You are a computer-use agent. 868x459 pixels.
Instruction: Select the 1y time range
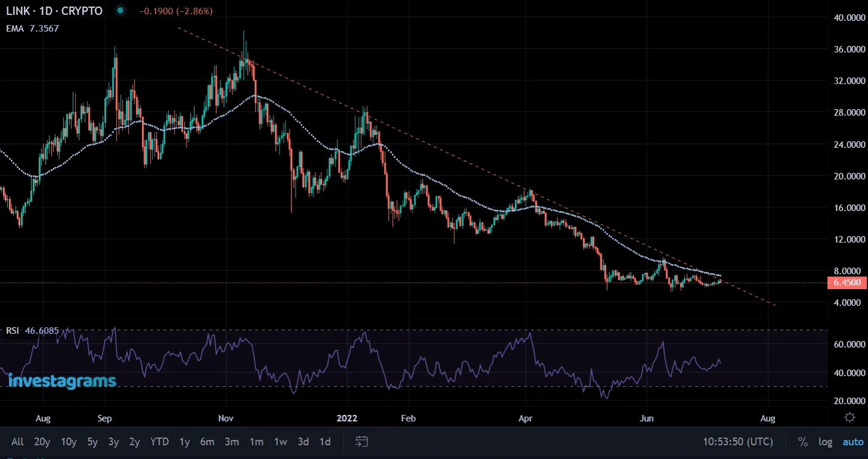click(x=184, y=442)
